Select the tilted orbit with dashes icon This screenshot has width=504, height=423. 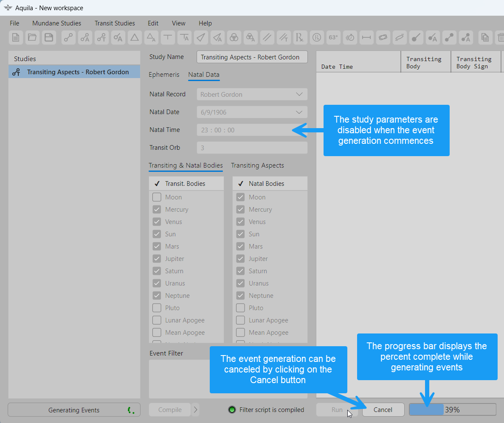coord(400,38)
